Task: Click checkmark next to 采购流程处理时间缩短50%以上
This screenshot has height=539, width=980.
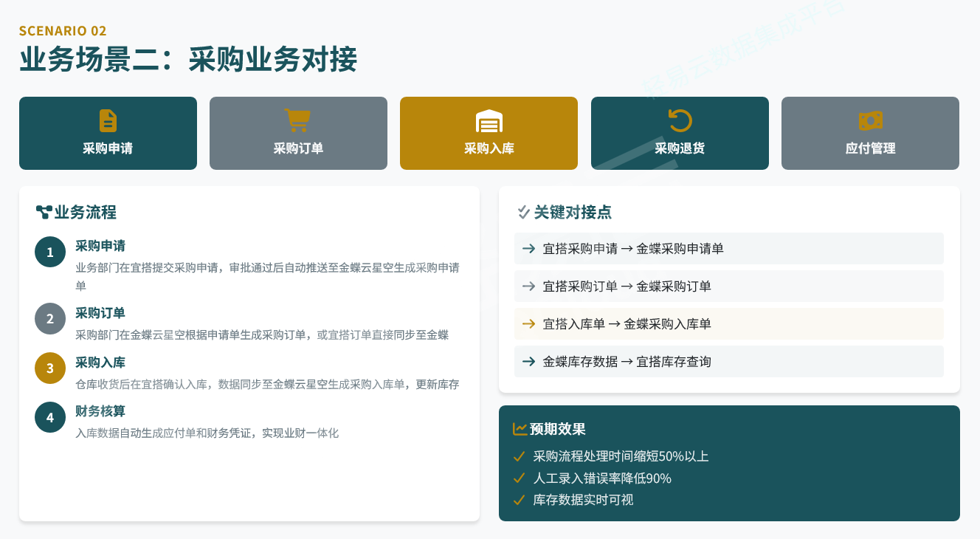Action: pos(519,456)
